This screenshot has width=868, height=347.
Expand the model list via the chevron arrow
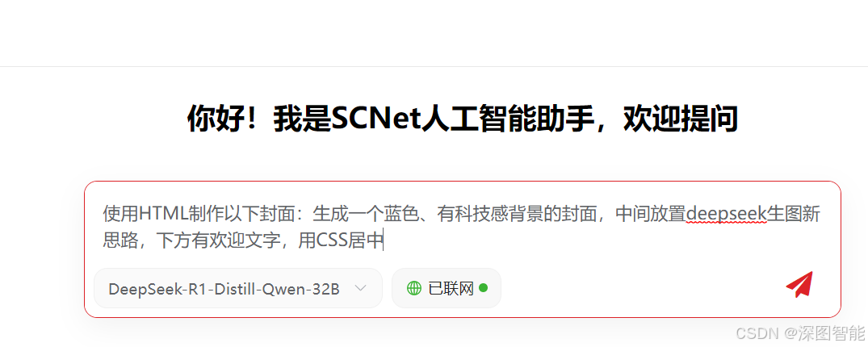(x=360, y=288)
